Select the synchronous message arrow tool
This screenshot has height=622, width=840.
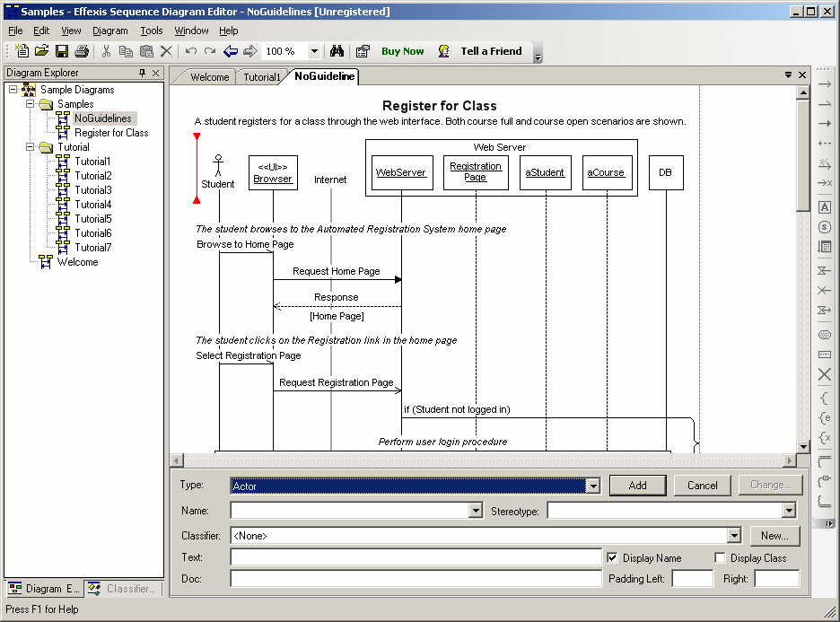point(823,123)
